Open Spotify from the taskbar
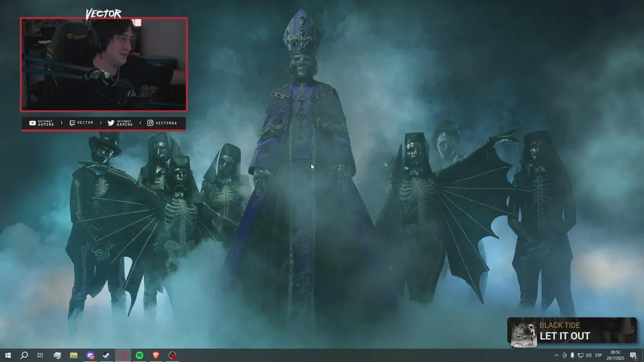The image size is (644, 362). pos(139,355)
